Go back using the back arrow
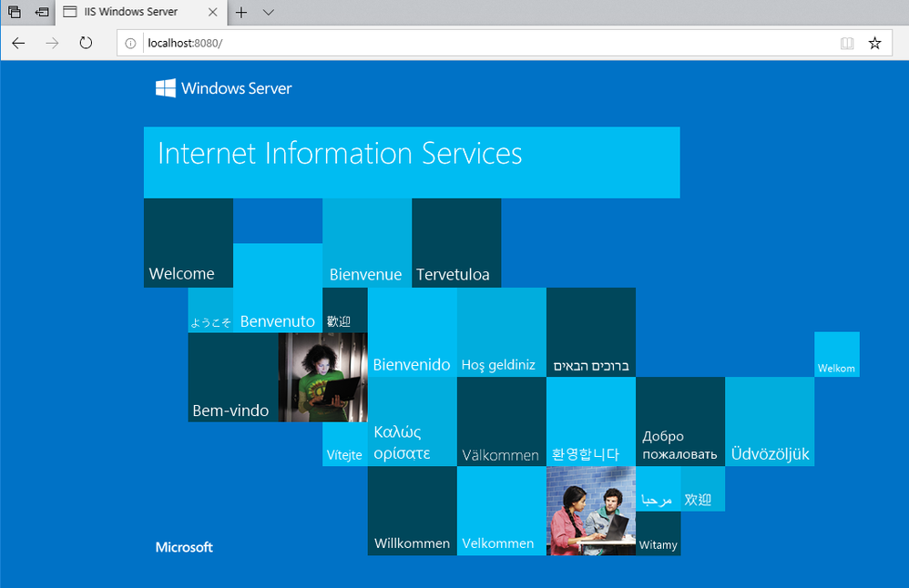The image size is (909, 588). [x=18, y=43]
